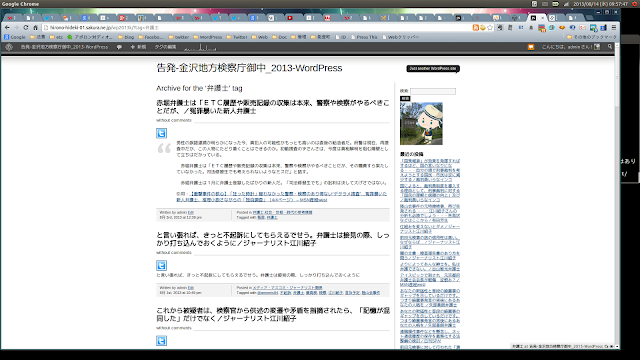Click Edit link under the second post
The height and width of the screenshot is (360, 640).
[x=191, y=288]
